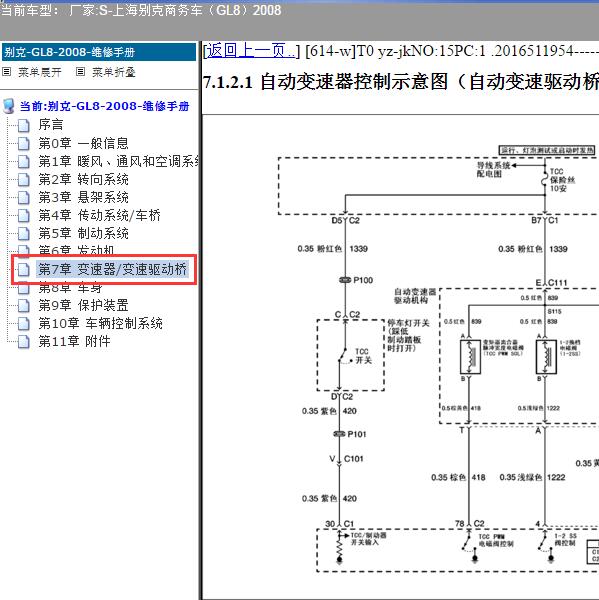
Task: Click the 导线系统配电图 label
Action: point(493,170)
